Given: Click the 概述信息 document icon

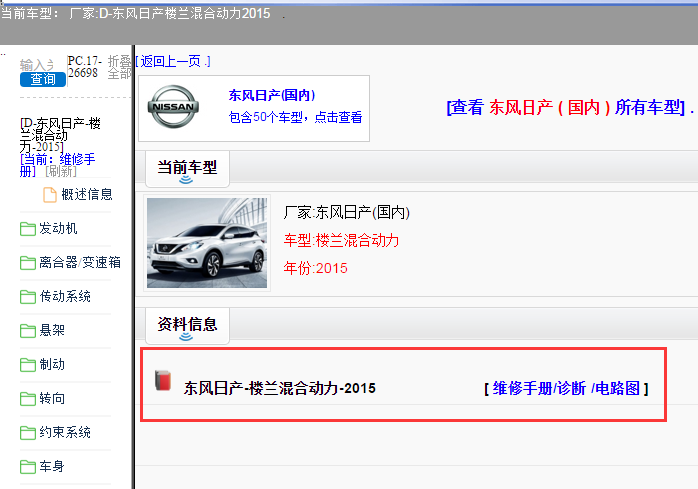Looking at the screenshot, I should click(x=50, y=195).
